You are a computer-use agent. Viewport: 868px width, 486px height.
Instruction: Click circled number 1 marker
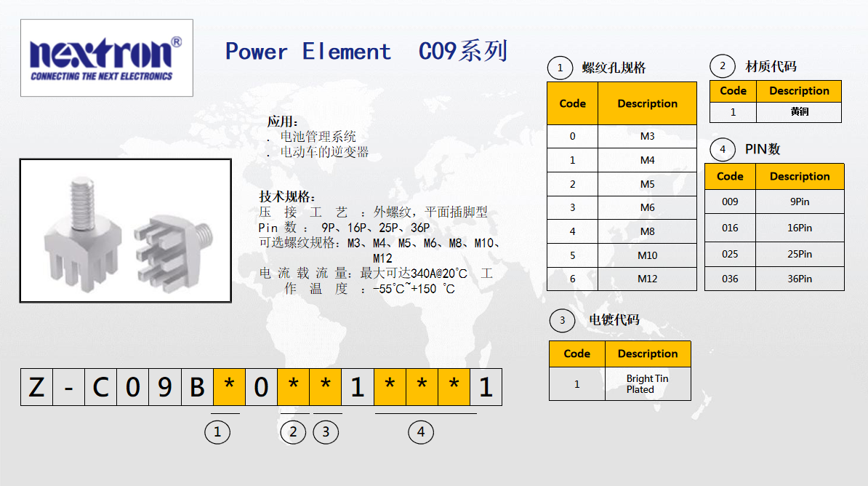(218, 431)
